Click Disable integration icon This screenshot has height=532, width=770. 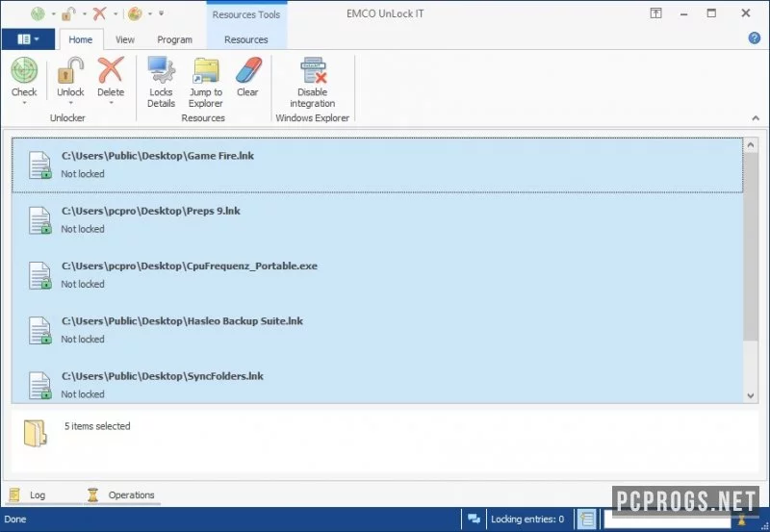pos(313,70)
